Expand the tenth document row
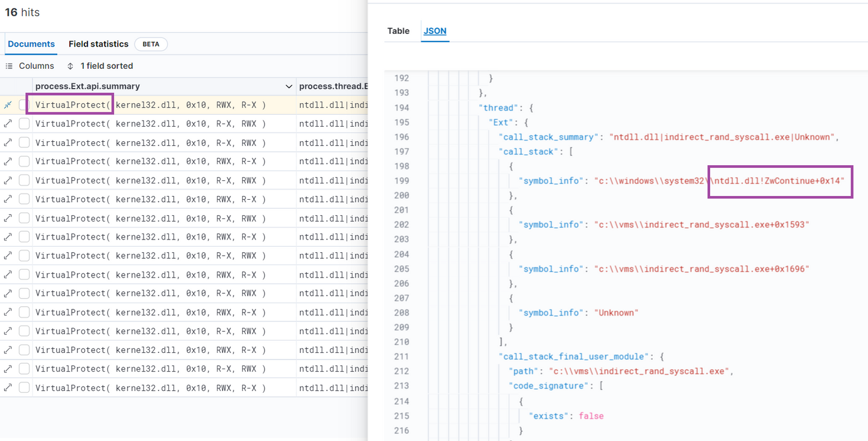Screen dimensions: 868x441 click(x=7, y=274)
